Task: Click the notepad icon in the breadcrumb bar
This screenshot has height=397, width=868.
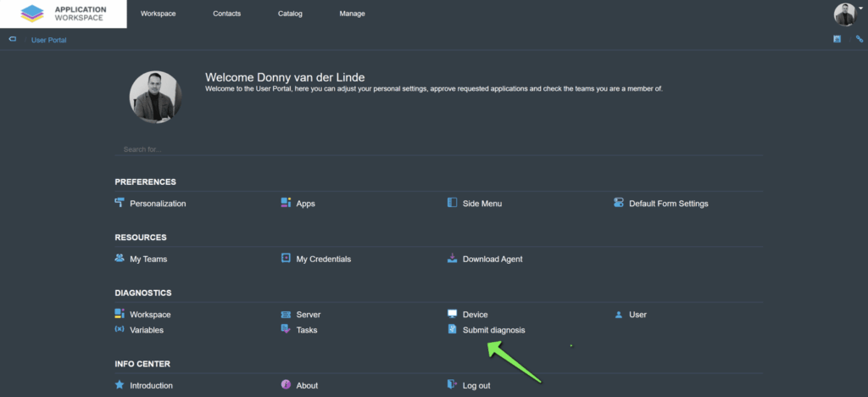Action: pyautogui.click(x=837, y=39)
